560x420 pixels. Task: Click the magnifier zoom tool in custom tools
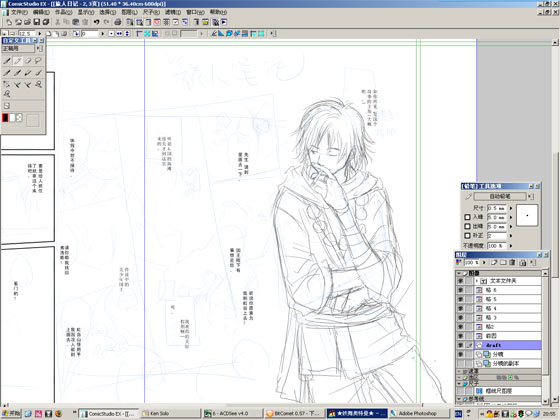point(7,94)
